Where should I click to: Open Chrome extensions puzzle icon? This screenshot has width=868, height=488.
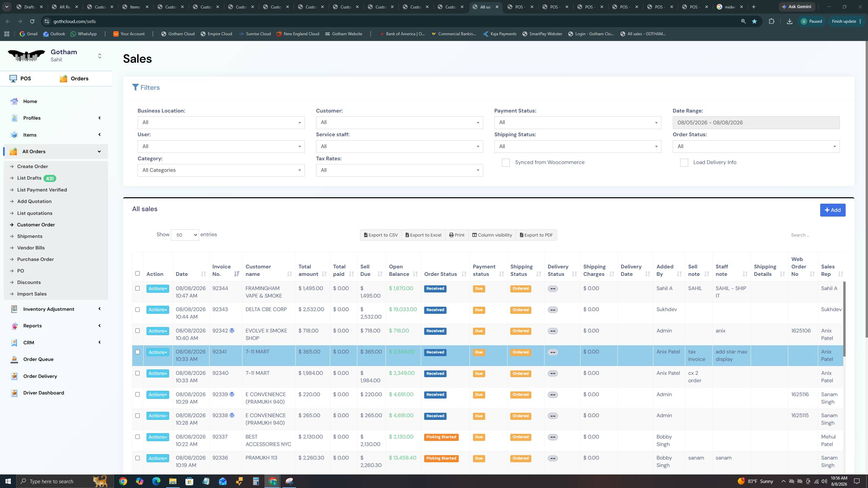pyautogui.click(x=771, y=21)
